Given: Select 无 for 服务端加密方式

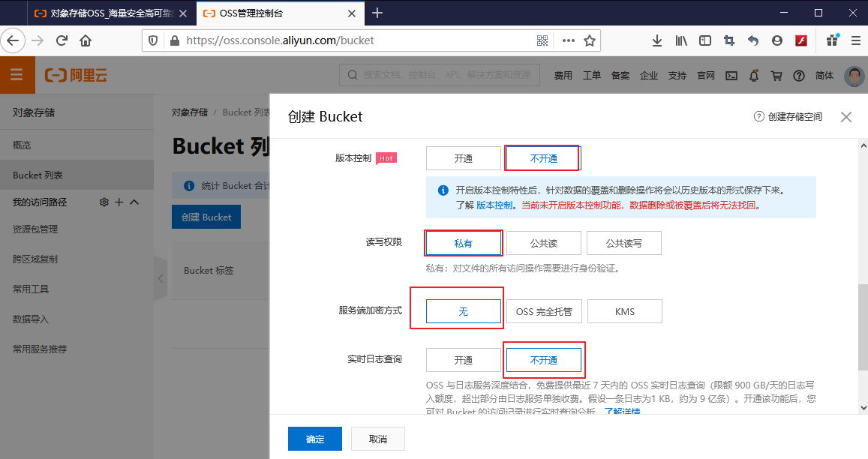Looking at the screenshot, I should [464, 311].
